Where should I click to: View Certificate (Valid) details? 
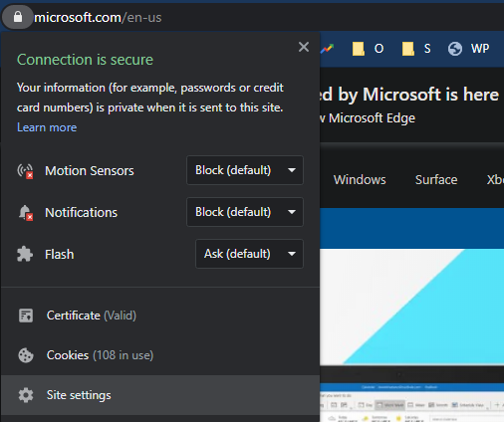(160, 316)
